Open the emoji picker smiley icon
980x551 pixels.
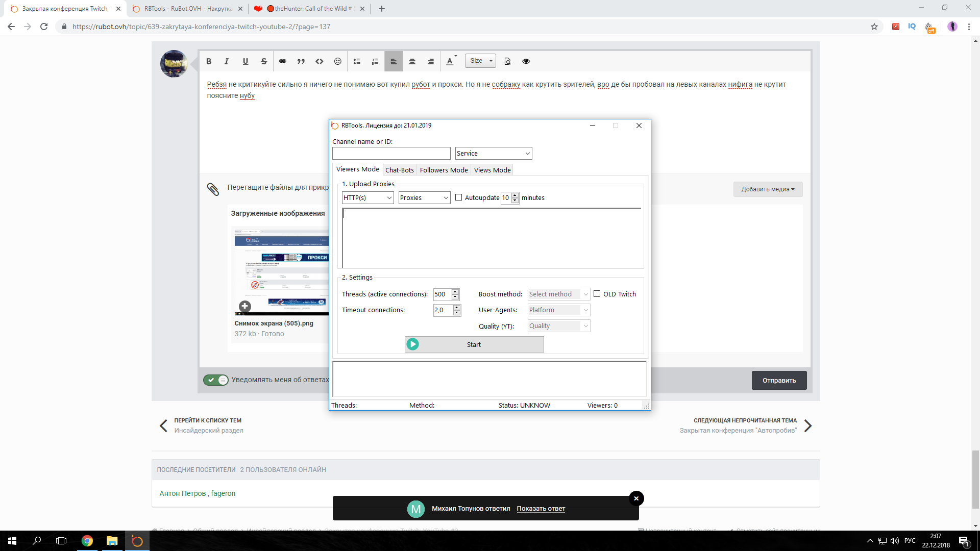pos(337,61)
